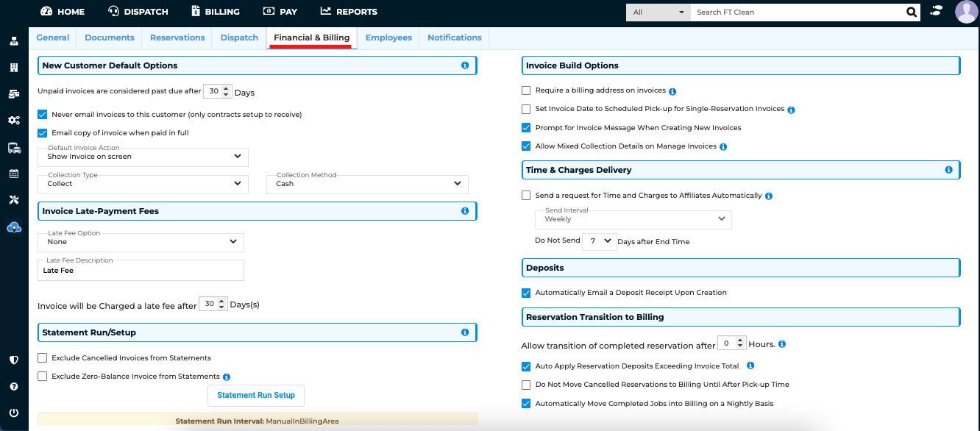
Task: Uncheck Prompt for Invoice Message option
Action: [526, 127]
